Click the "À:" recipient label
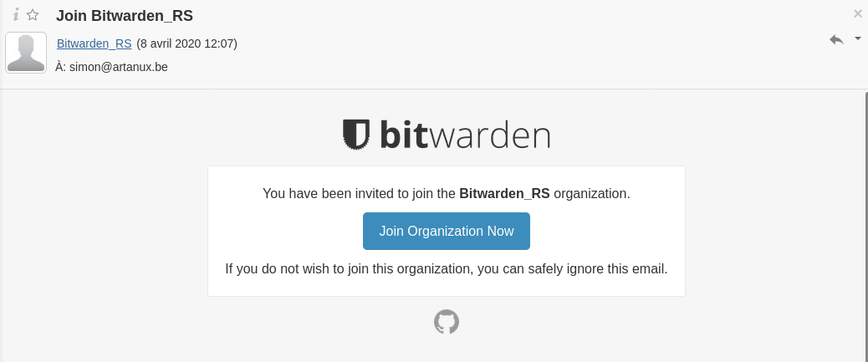 coord(60,67)
